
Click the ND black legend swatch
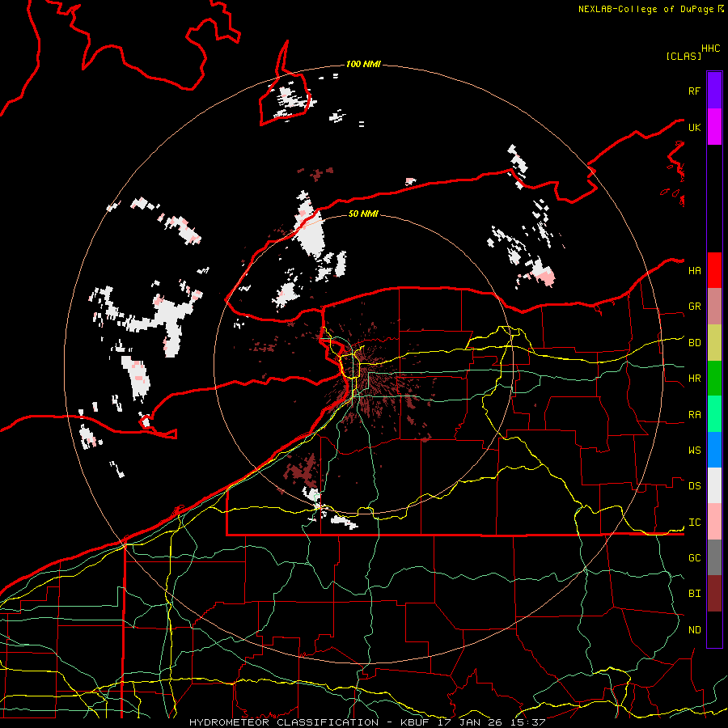coord(714,629)
